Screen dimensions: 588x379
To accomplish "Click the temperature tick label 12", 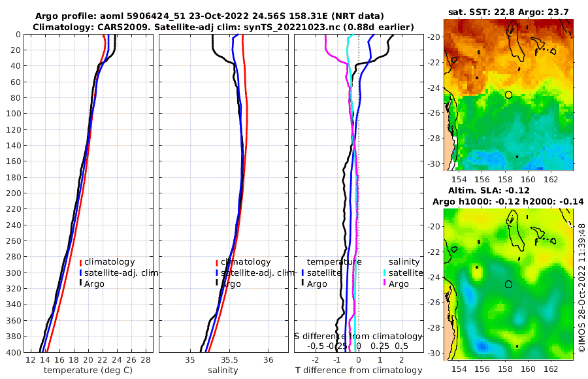I will [31, 360].
